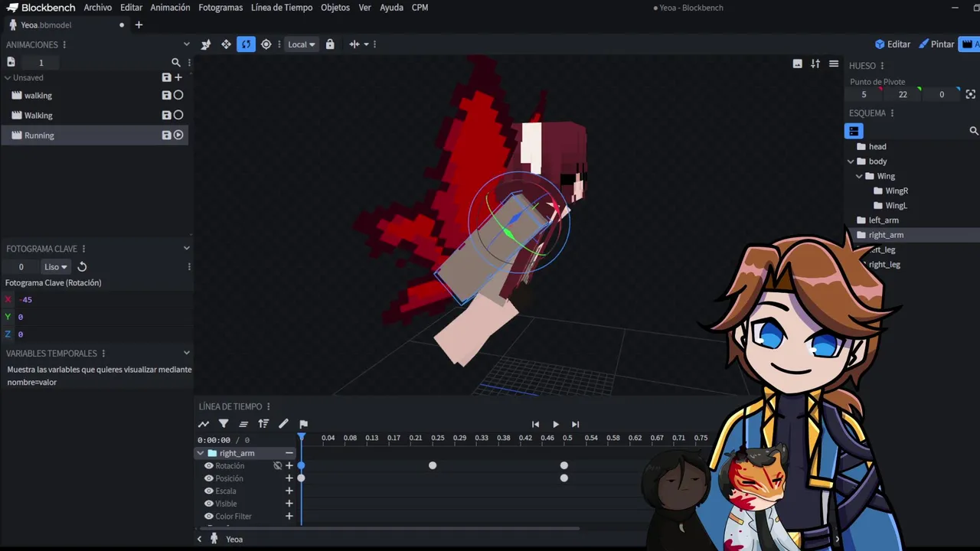Toggle visibility eye of Posición channel
Screen dimensions: 980x551
208,478
